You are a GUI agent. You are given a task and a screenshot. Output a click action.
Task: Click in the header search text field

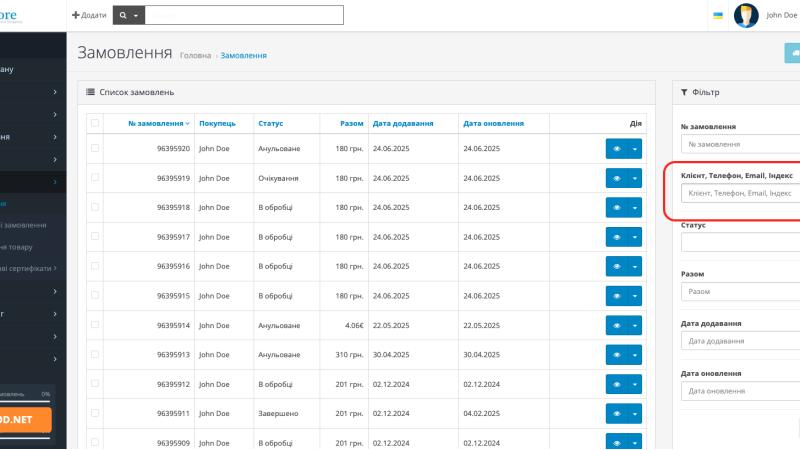tap(244, 15)
